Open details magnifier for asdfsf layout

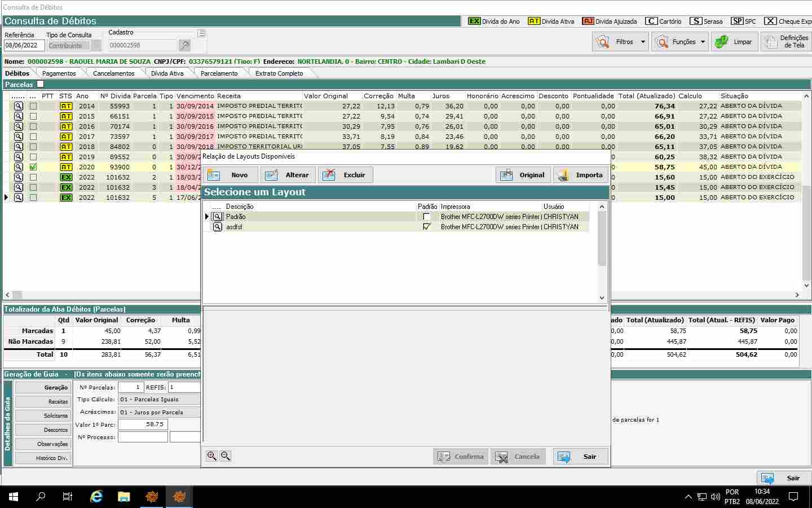point(218,227)
